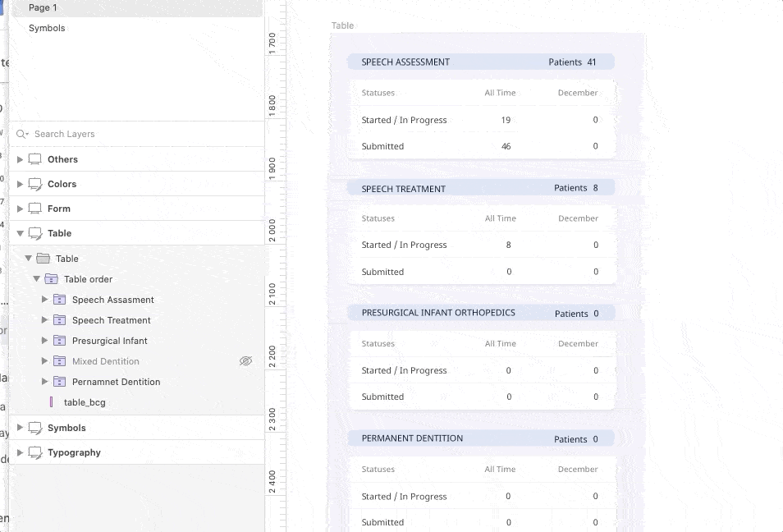The width and height of the screenshot is (783, 532).
Task: Click the Typography artboard icon
Action: point(35,452)
